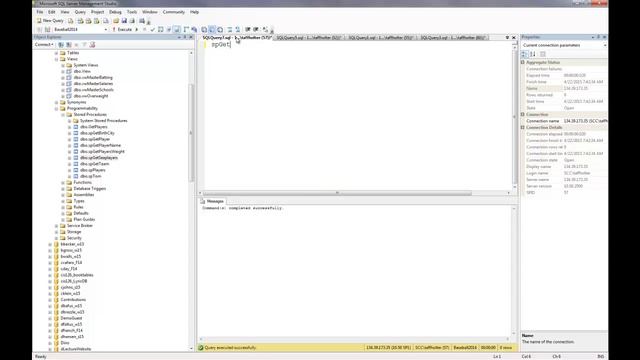
Task: Open the available databases combo box
Action: tap(80, 29)
